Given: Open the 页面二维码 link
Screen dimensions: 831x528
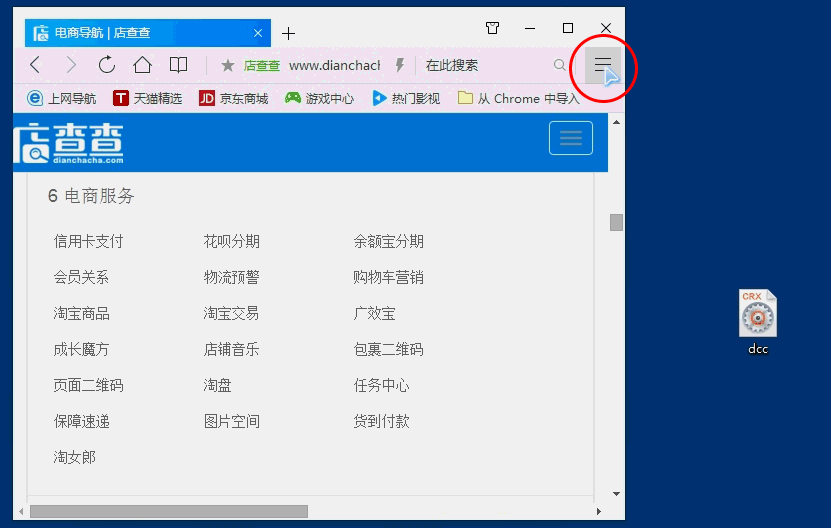Looking at the screenshot, I should pos(89,385).
